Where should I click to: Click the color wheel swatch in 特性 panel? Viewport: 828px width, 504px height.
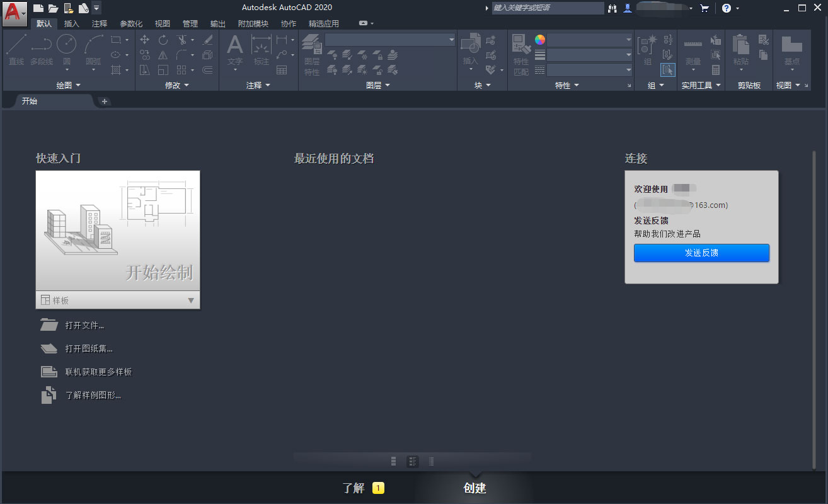[539, 39]
